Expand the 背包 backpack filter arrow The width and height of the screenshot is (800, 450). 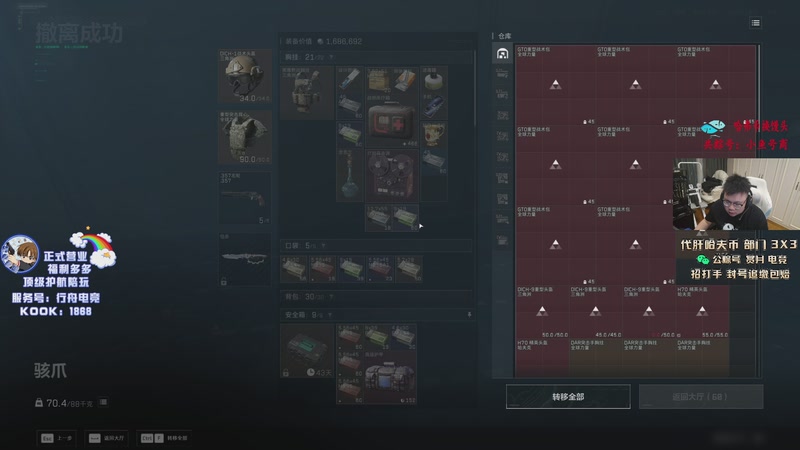pyautogui.click(x=332, y=297)
